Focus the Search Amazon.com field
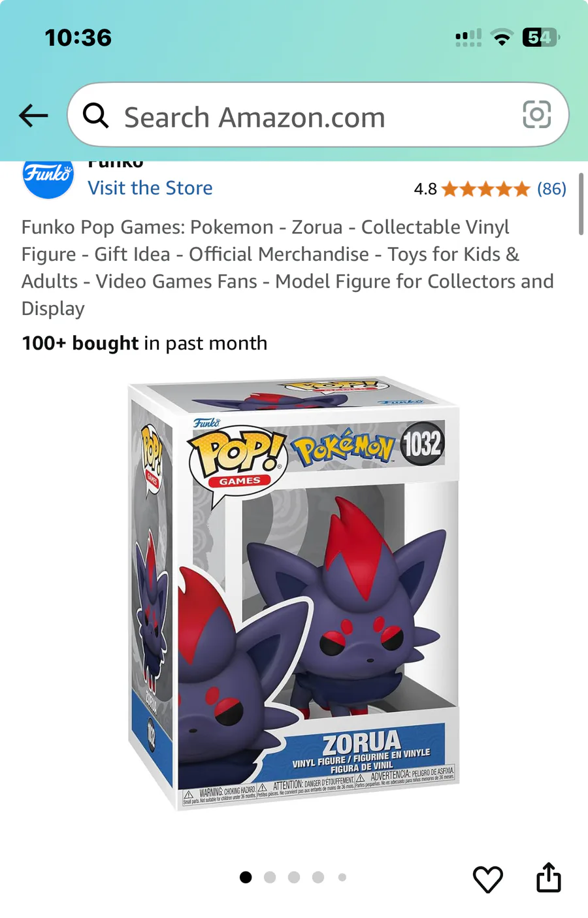The width and height of the screenshot is (588, 918). click(318, 115)
